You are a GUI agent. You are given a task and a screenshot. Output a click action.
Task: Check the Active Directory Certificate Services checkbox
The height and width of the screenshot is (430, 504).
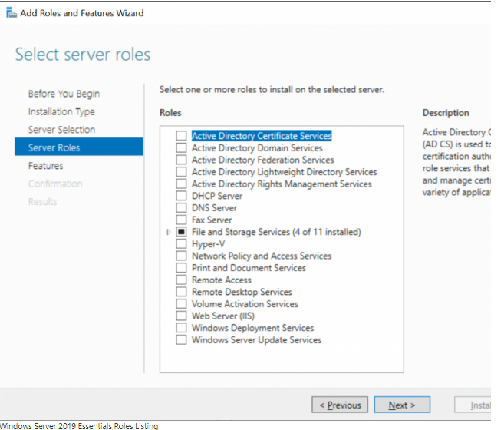click(x=181, y=135)
